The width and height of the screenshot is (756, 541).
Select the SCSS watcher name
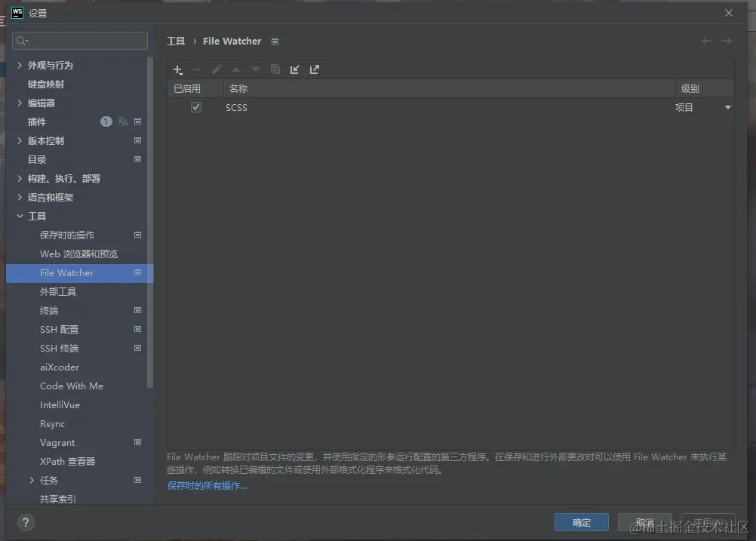click(x=236, y=108)
